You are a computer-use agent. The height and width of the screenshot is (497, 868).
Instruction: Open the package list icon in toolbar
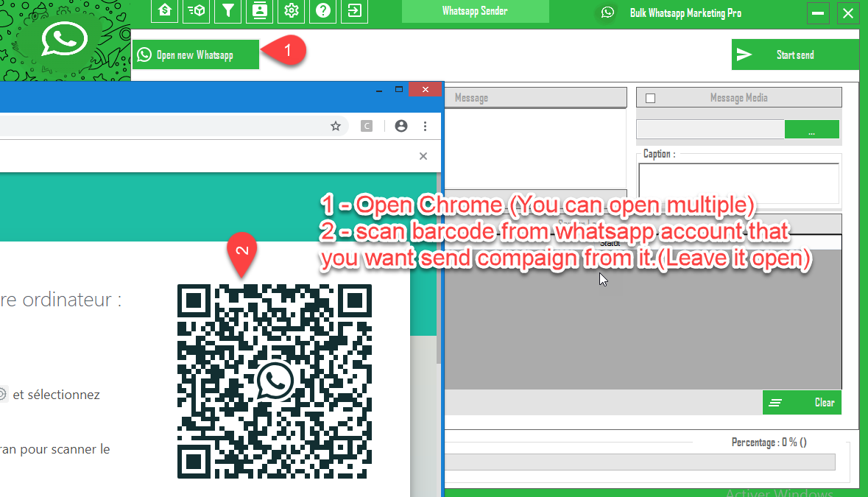(197, 11)
